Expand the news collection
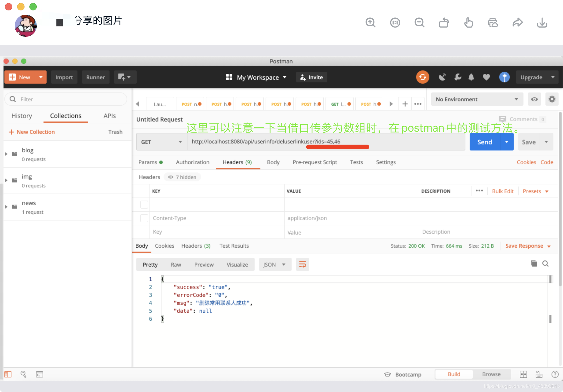Image resolution: width=563 pixels, height=392 pixels. pyautogui.click(x=6, y=207)
